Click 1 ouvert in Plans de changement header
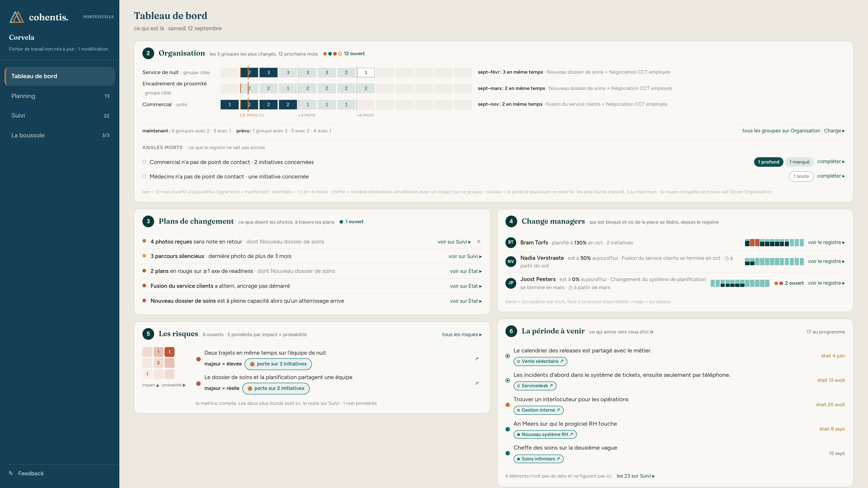Screen dimensions: 868x488 (x=351, y=222)
